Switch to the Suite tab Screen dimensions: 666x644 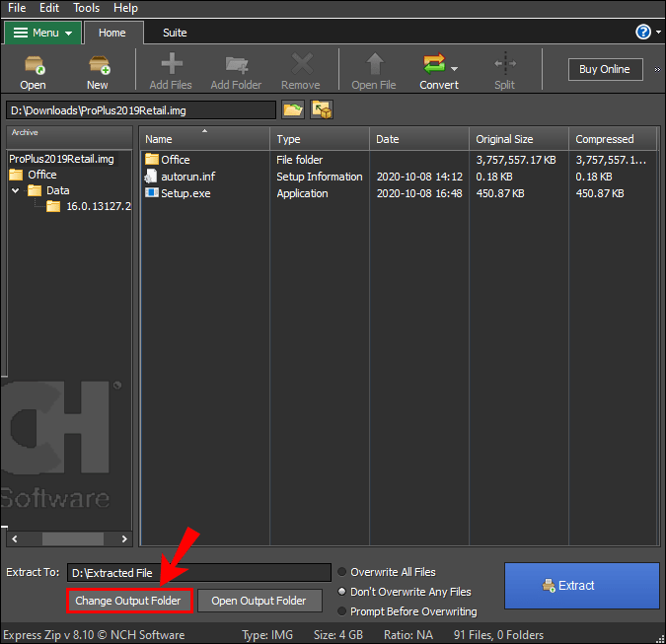point(175,33)
